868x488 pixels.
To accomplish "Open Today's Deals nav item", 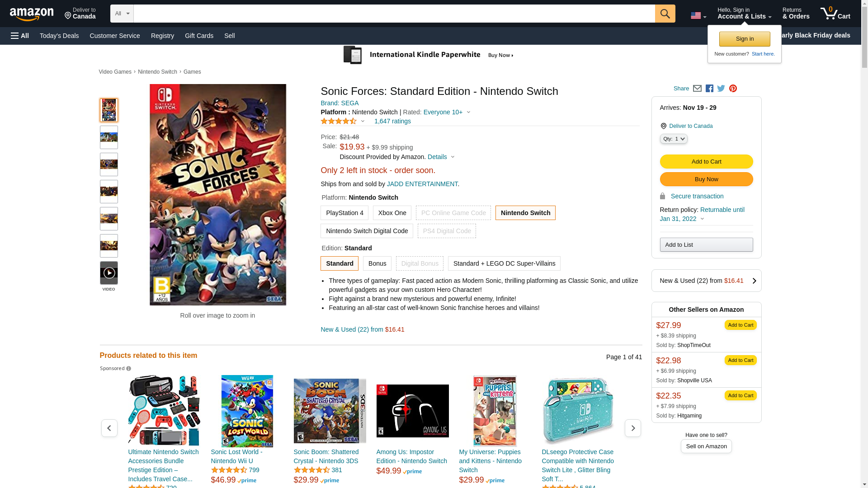I will (x=59, y=36).
